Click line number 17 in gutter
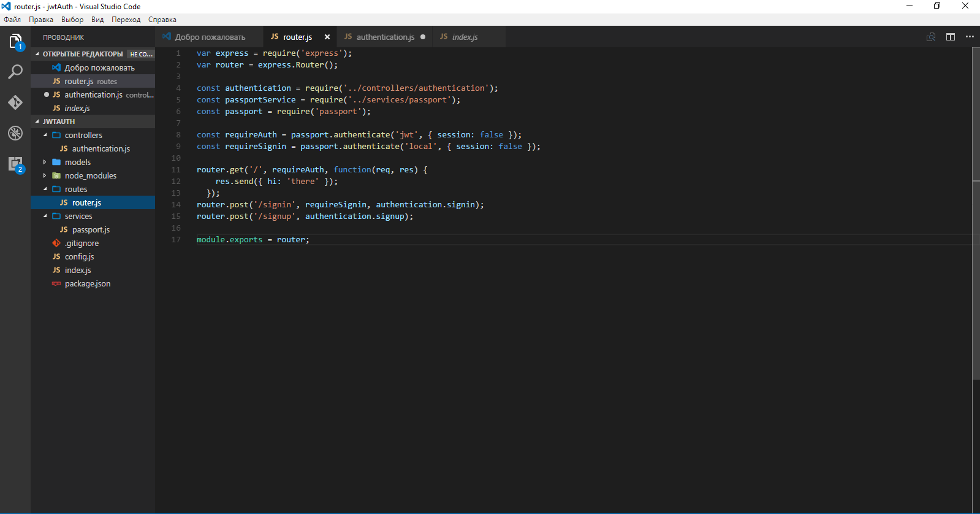The height and width of the screenshot is (514, 980). pyautogui.click(x=176, y=239)
